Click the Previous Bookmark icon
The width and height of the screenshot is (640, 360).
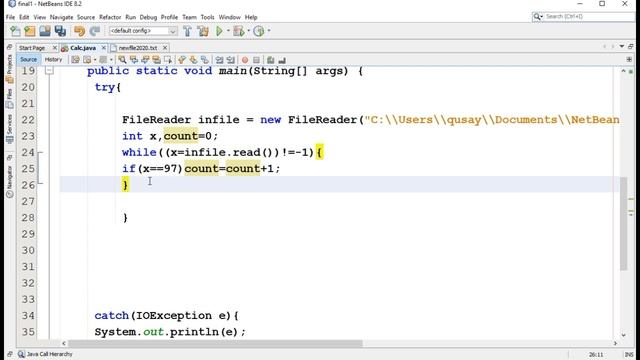(182, 60)
